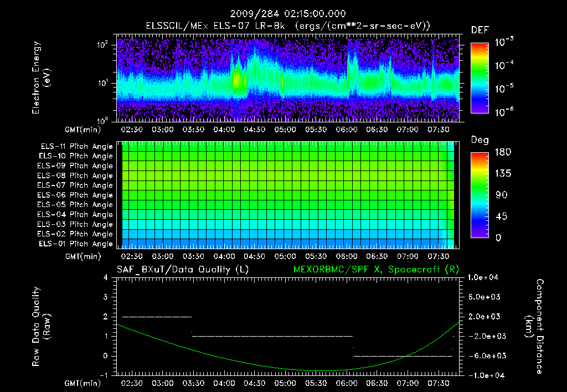Screen dimensions: 567x392
Task: Pick the Deg pitch angle color scale bar
Action: pos(480,195)
